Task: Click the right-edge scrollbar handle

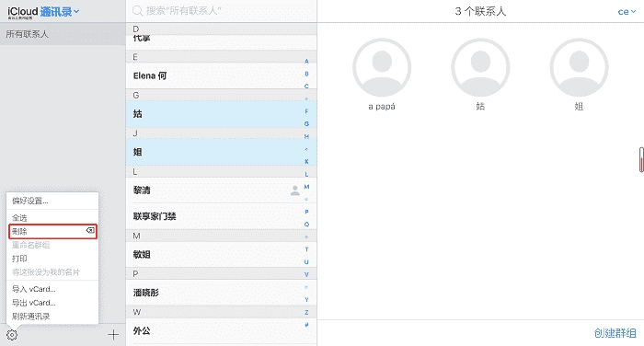Action: (641, 160)
